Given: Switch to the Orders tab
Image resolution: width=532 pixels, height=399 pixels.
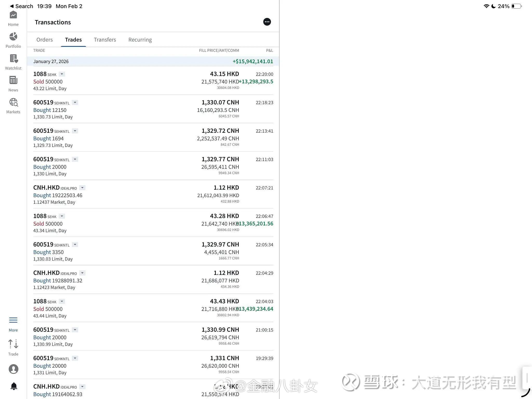Looking at the screenshot, I should [x=44, y=39].
